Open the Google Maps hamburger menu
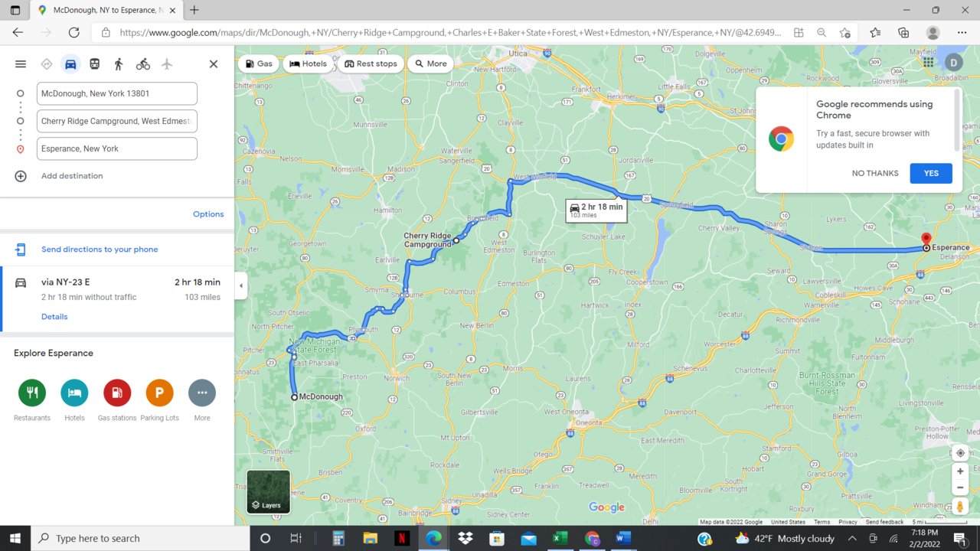Screen dimensions: 980x551 click(21, 64)
